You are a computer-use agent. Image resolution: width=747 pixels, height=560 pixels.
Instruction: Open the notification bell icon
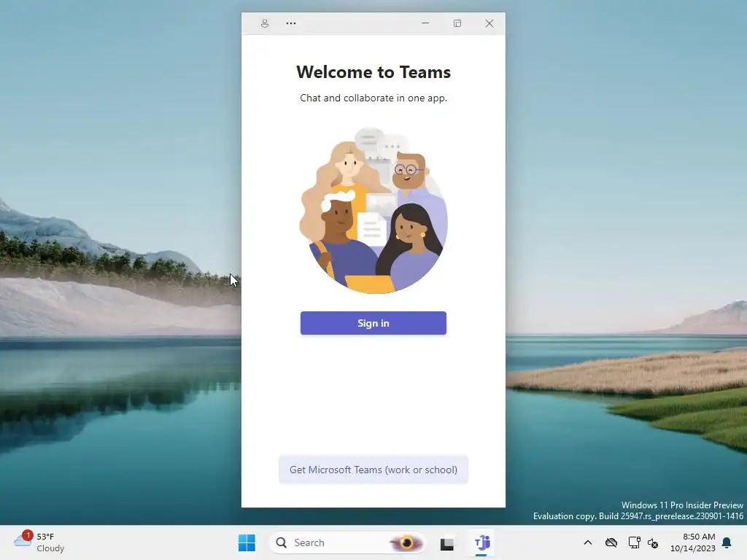[x=727, y=542]
